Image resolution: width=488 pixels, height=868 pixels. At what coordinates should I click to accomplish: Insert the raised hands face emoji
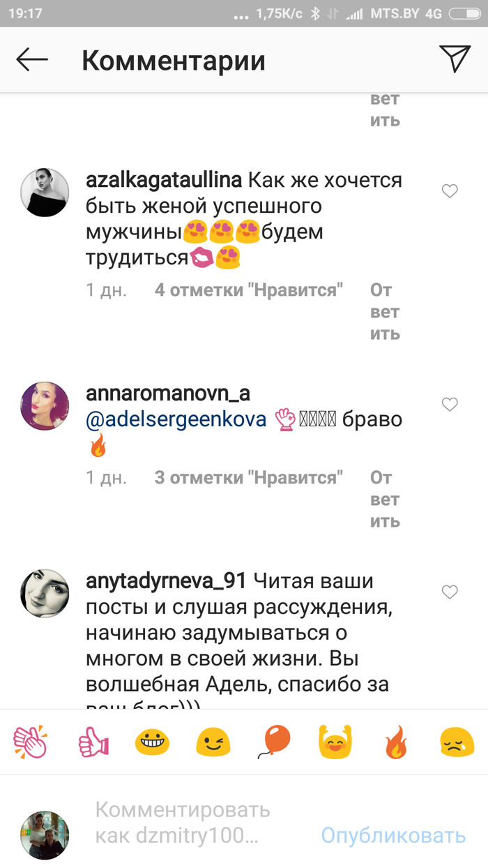[x=335, y=742]
